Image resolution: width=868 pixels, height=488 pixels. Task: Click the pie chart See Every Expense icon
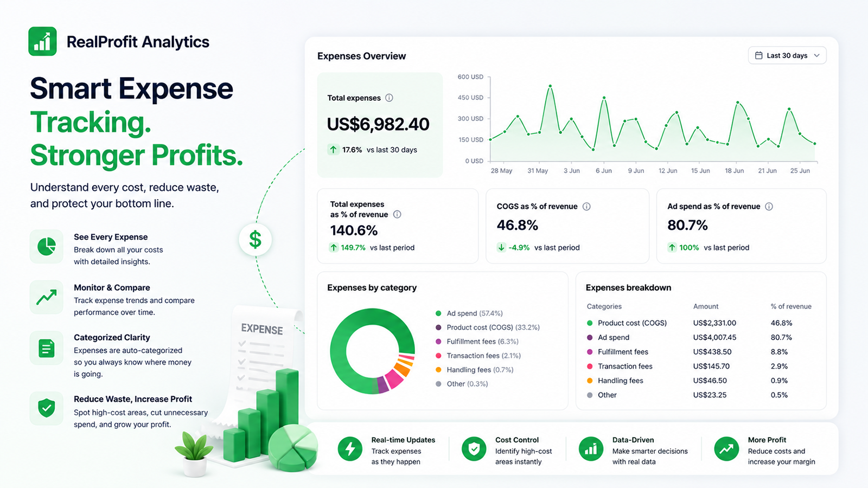[47, 246]
